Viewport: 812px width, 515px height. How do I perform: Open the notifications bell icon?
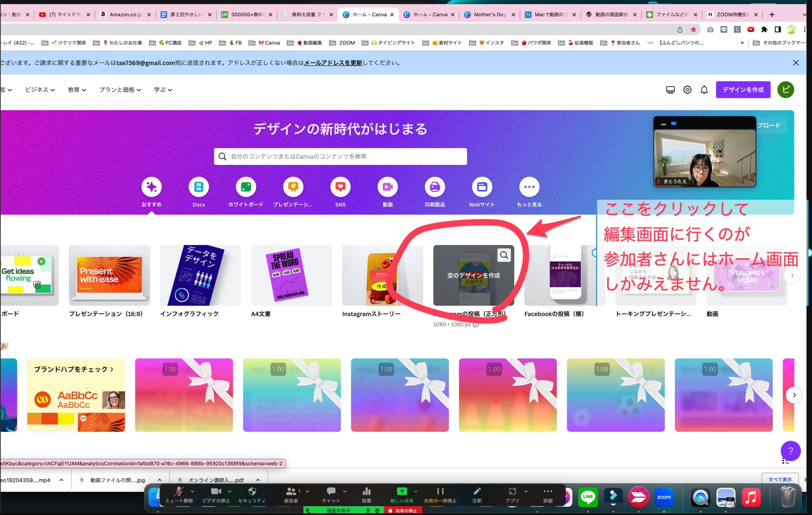pos(704,90)
